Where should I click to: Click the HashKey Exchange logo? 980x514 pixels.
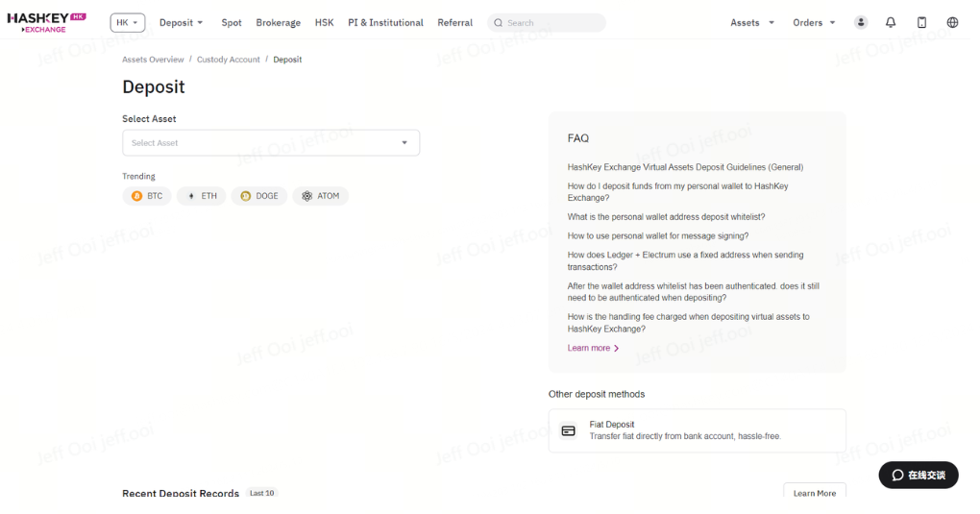[47, 22]
